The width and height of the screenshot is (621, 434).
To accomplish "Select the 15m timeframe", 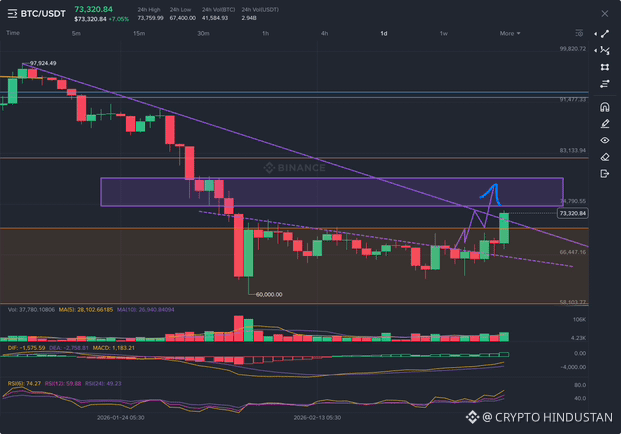I will coord(139,33).
